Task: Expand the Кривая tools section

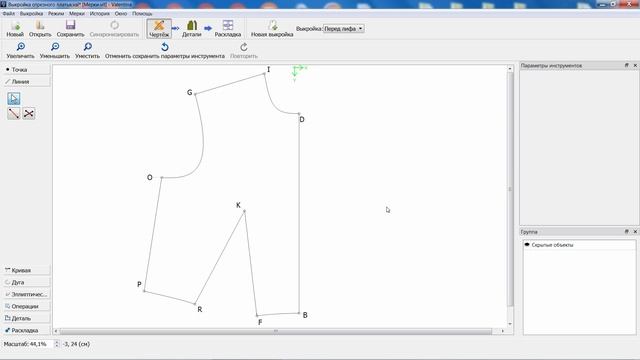Action: (27, 270)
